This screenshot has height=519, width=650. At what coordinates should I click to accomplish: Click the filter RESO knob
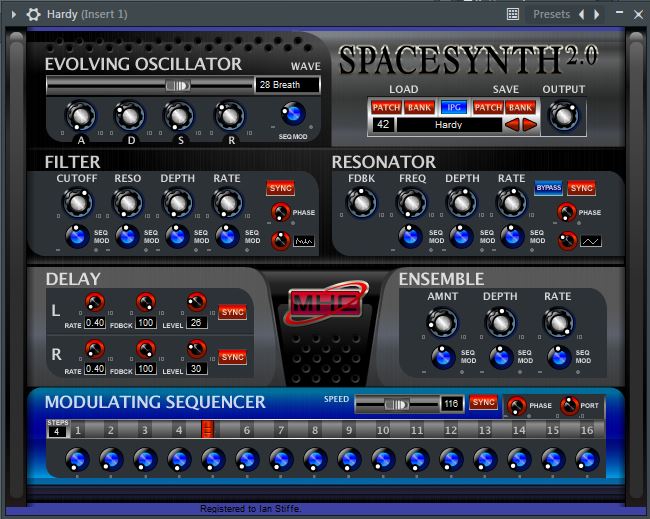point(127,203)
